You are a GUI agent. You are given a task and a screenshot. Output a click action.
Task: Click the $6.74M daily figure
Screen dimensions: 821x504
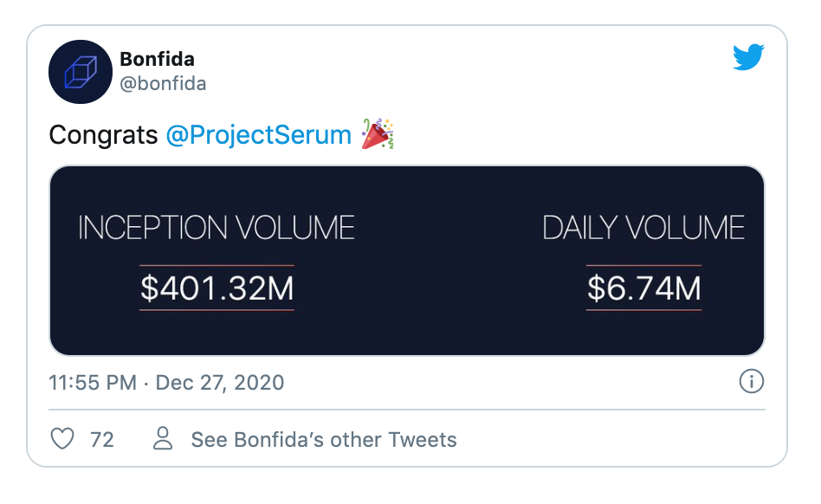[x=644, y=288]
